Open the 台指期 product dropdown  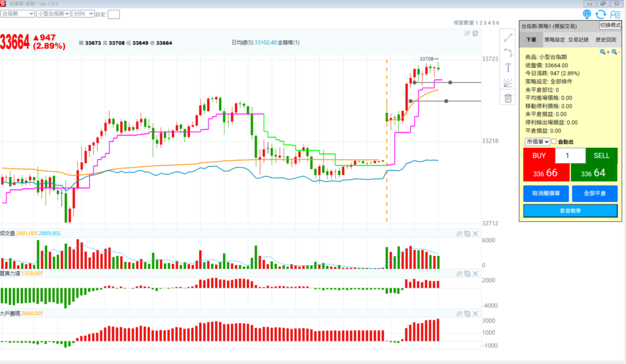17,13
